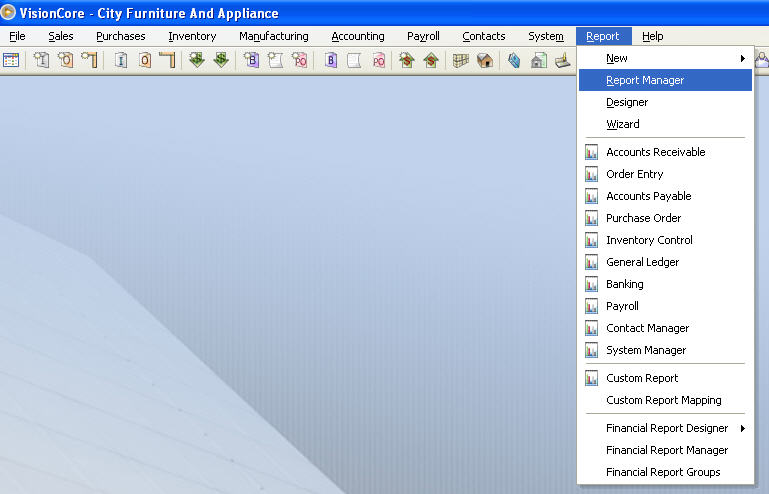Select Report Manager from the Report menu
769x494 pixels.
coord(665,80)
